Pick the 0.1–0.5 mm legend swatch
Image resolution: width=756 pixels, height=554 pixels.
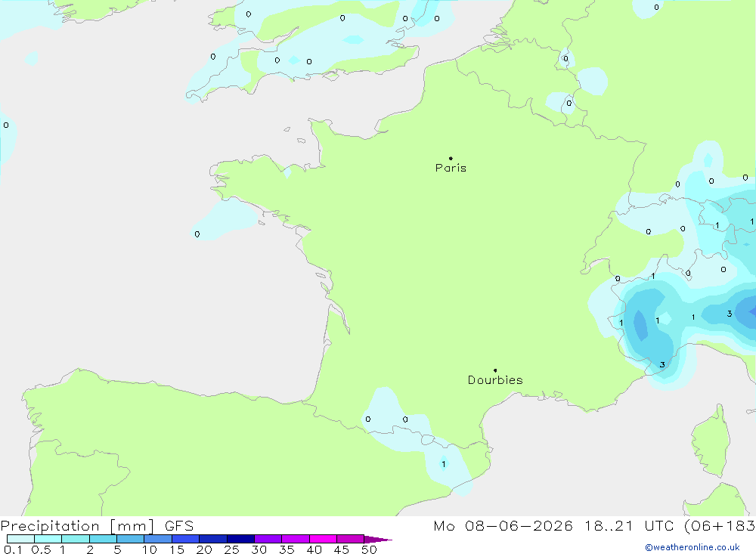point(20,539)
